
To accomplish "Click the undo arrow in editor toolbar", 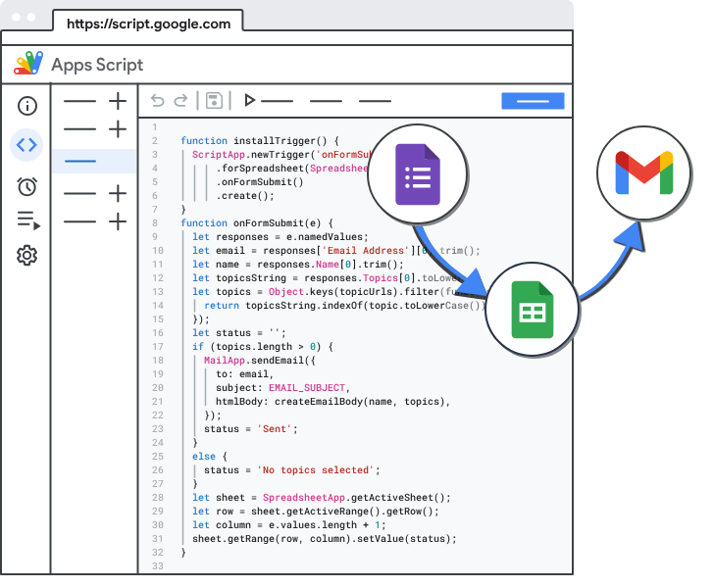I will pos(158,100).
